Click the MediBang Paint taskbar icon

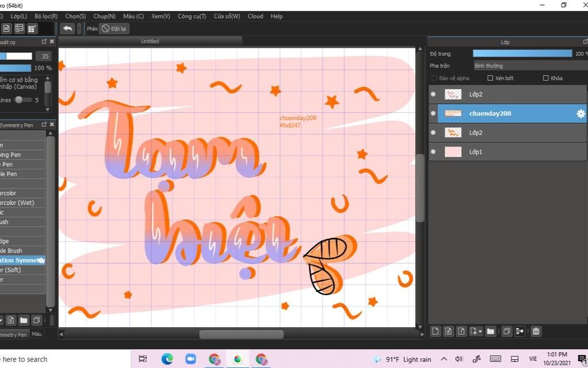pos(237,359)
